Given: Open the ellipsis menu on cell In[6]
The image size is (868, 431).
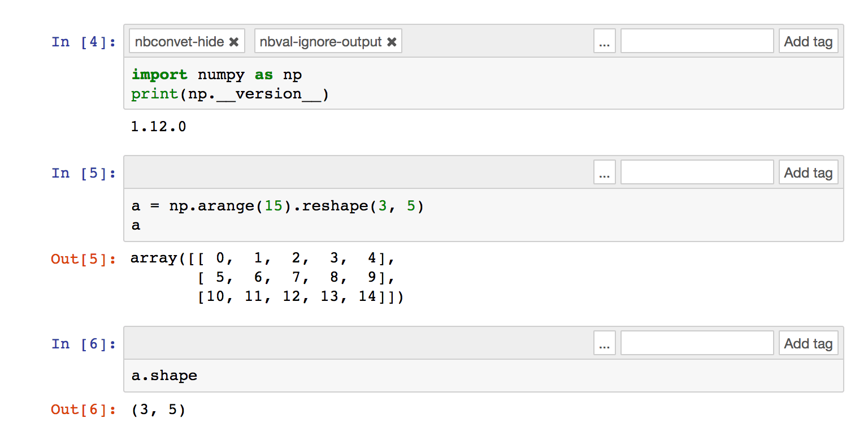Looking at the screenshot, I should coord(604,342).
